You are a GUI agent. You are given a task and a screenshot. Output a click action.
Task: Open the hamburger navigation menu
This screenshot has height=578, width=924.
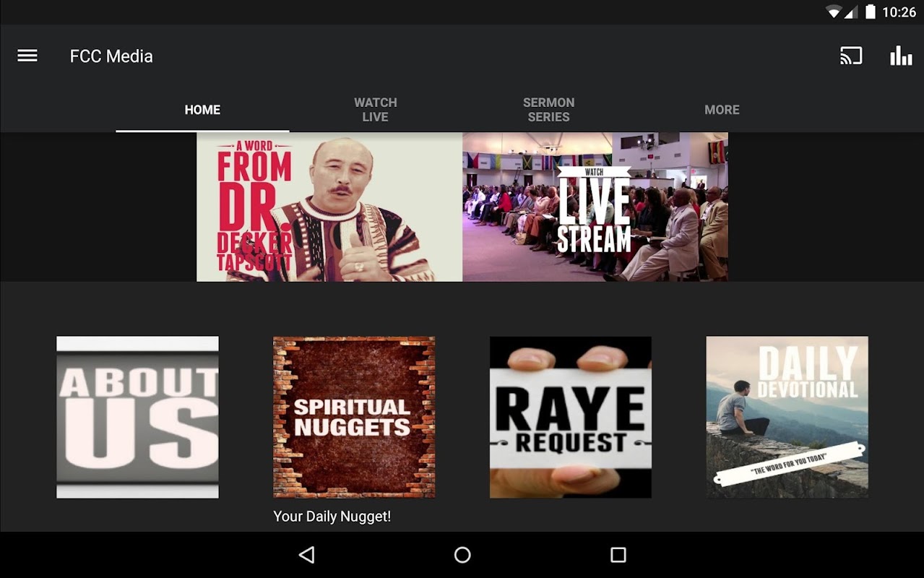pos(27,56)
